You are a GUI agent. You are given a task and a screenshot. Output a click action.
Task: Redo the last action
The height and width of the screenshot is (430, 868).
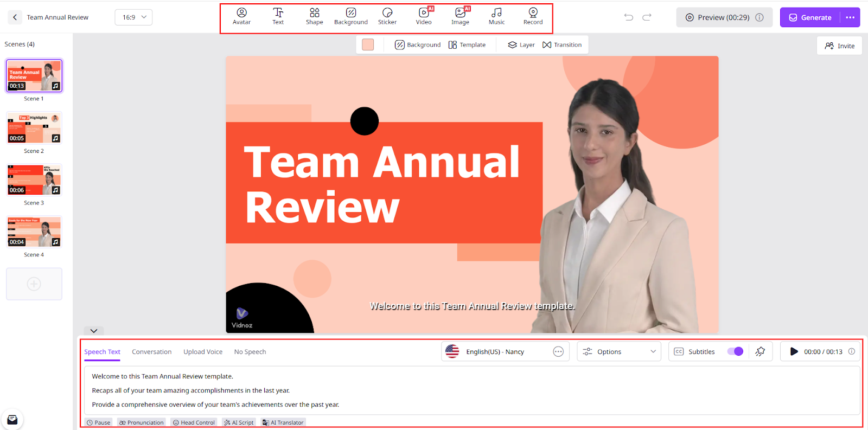click(647, 17)
